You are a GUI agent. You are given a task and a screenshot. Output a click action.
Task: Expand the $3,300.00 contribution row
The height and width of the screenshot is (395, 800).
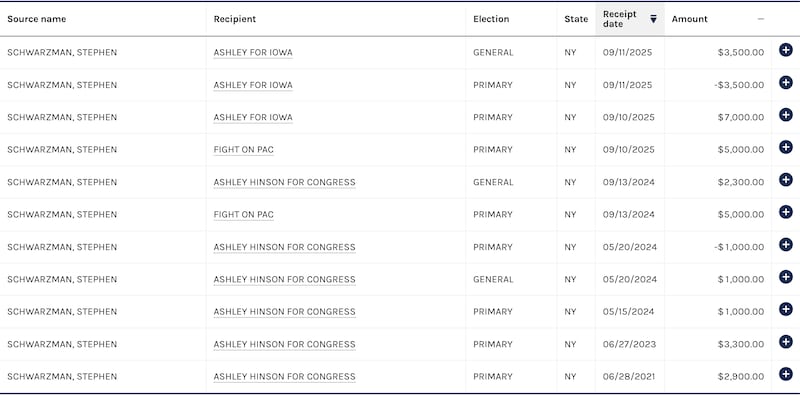point(786,342)
